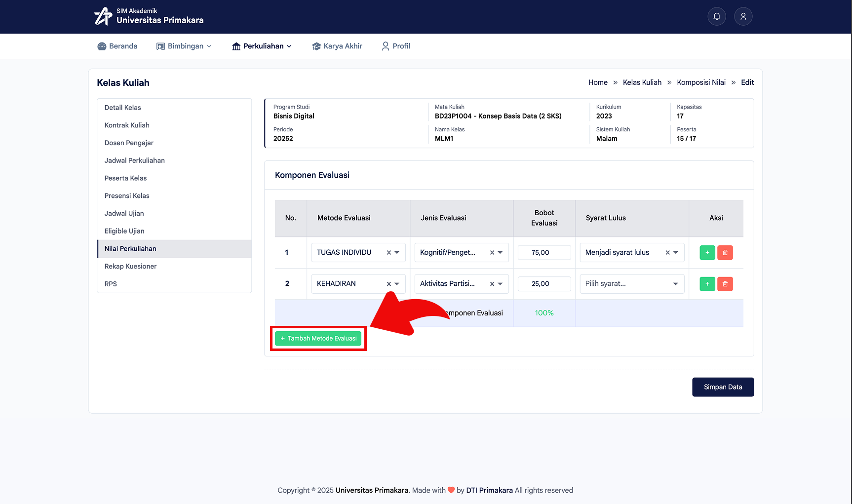Screen dimensions: 852x504
Task: Clear the Kognitif/Penget... evaluation type
Action: tap(492, 252)
